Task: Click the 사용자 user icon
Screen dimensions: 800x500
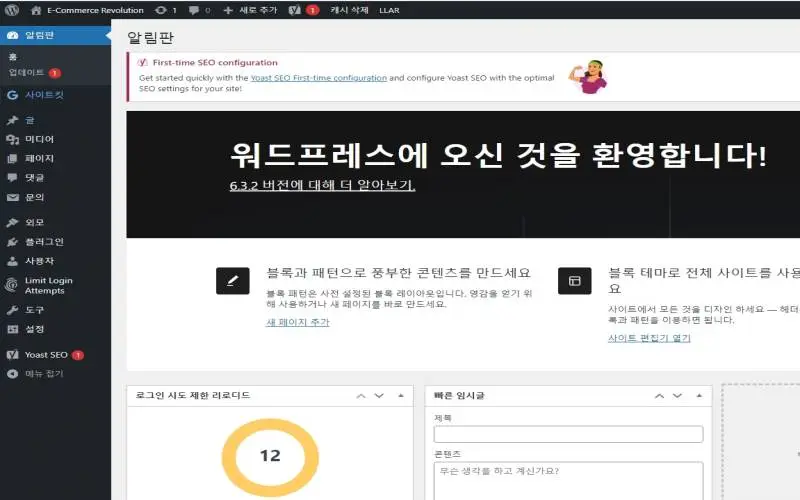Action: 13,261
